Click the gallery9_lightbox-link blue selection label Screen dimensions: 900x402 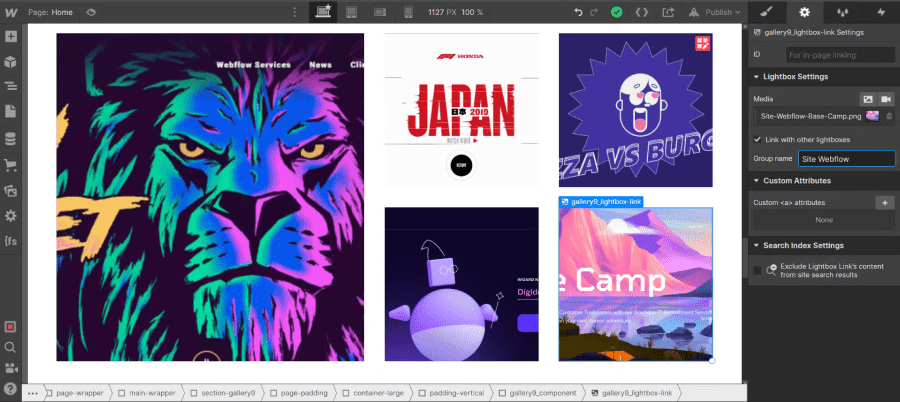pos(601,202)
